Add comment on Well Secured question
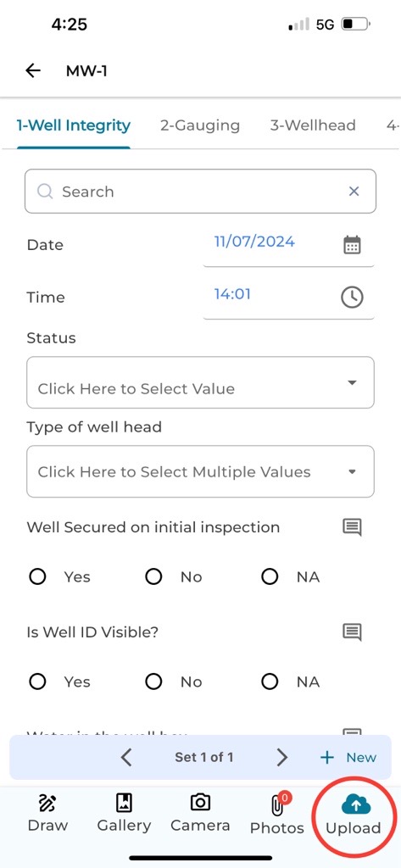The height and width of the screenshot is (868, 401). click(x=352, y=527)
